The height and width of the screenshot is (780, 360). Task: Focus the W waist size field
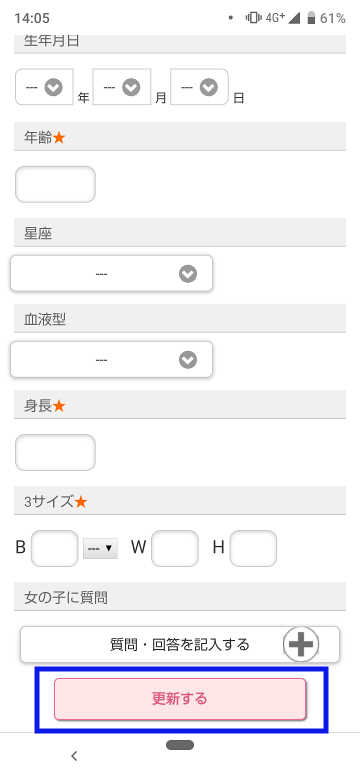(175, 548)
